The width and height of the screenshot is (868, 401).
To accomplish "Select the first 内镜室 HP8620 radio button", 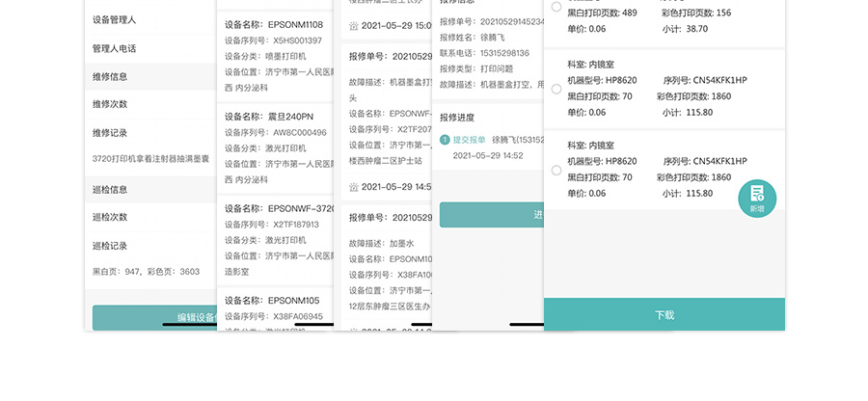I will point(556,89).
